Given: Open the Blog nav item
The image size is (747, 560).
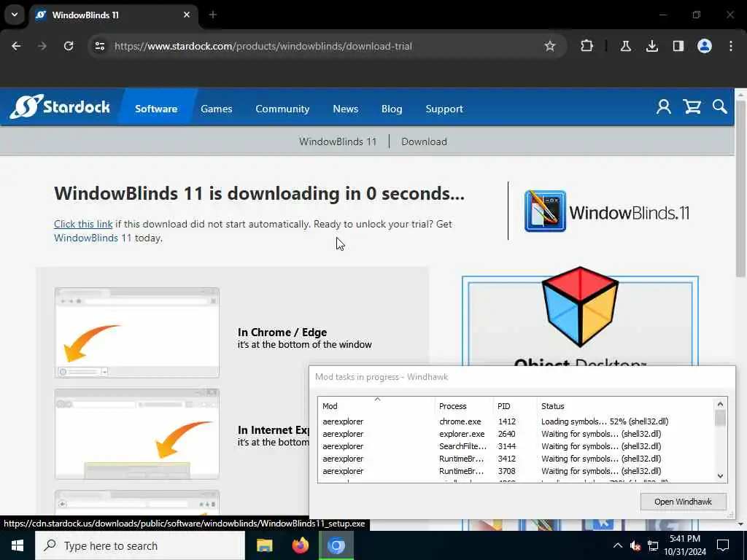Looking at the screenshot, I should click(392, 109).
